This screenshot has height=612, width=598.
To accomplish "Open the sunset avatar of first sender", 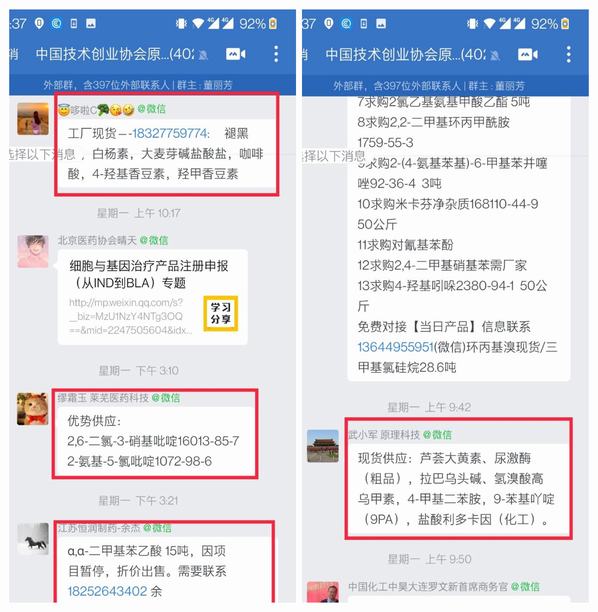I will pyautogui.click(x=33, y=119).
